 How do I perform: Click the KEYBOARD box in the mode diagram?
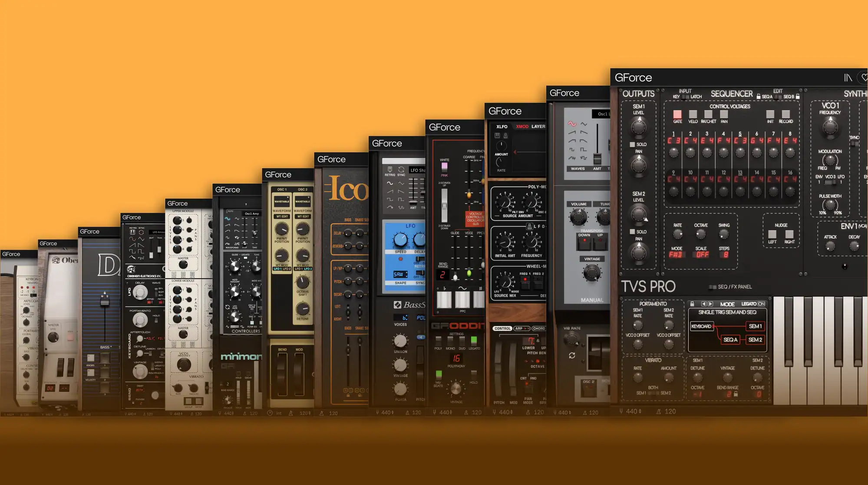701,326
